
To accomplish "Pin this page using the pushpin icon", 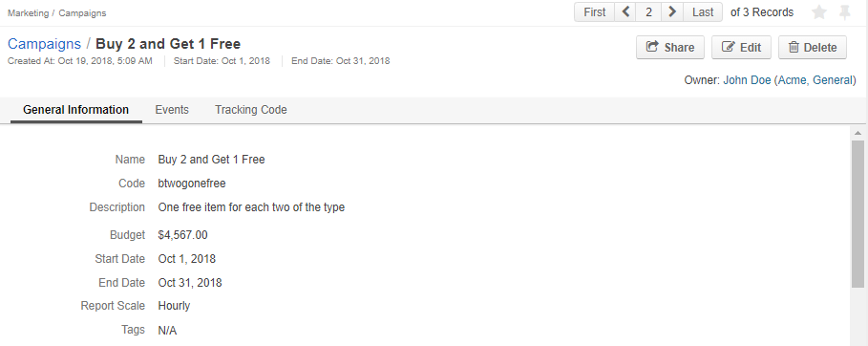I will pos(845,12).
